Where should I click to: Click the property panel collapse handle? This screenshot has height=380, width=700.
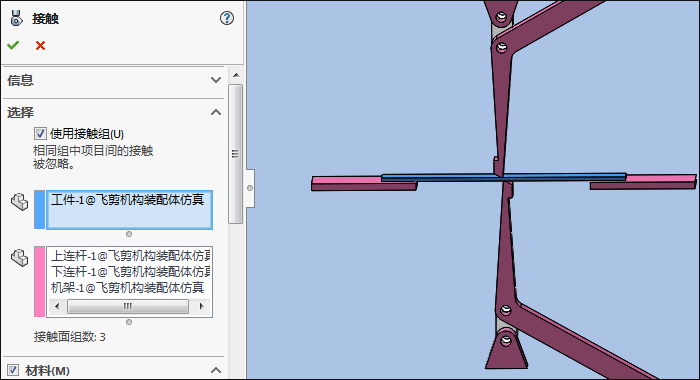click(250, 188)
